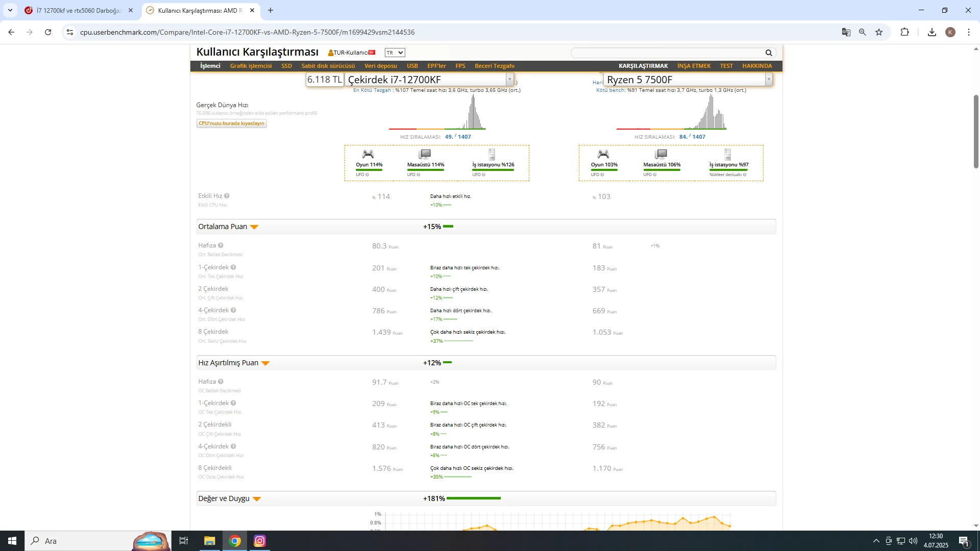
Task: Bookmark this page with star icon
Action: [879, 32]
